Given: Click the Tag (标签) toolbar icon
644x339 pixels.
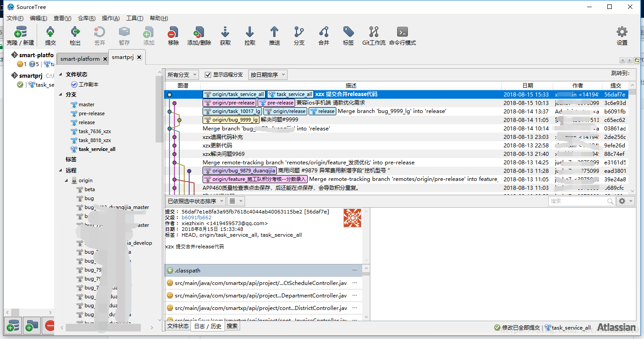Looking at the screenshot, I should pyautogui.click(x=348, y=32).
